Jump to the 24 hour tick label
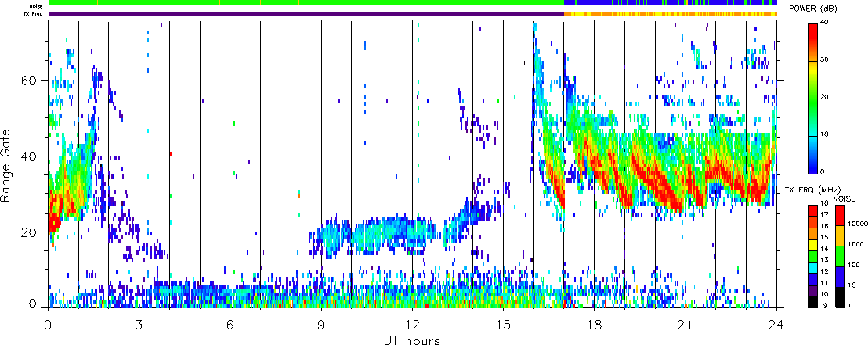Image resolution: width=868 pixels, height=345 pixels. [776, 323]
